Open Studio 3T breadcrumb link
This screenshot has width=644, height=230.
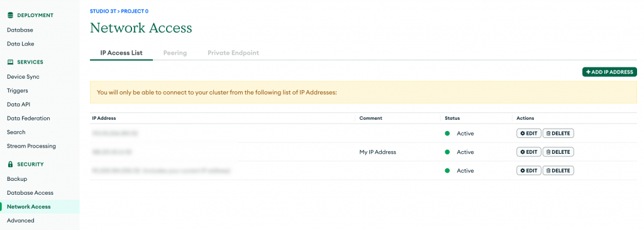tap(103, 11)
